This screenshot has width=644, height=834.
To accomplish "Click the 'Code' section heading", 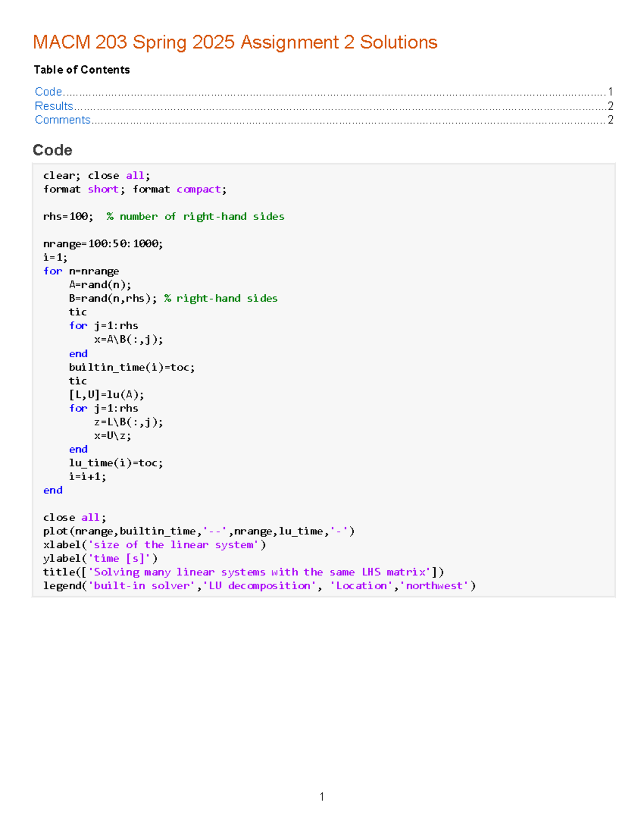I will pos(53,150).
